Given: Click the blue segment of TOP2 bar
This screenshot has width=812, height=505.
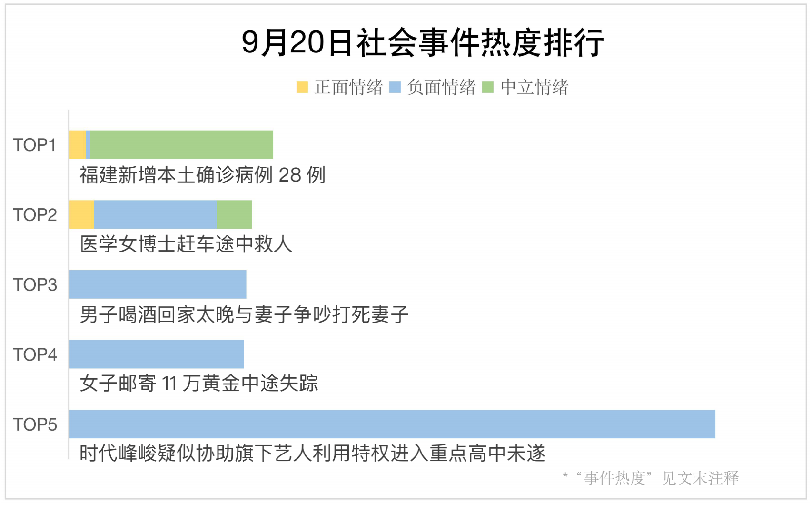Looking at the screenshot, I should pyautogui.click(x=156, y=214).
